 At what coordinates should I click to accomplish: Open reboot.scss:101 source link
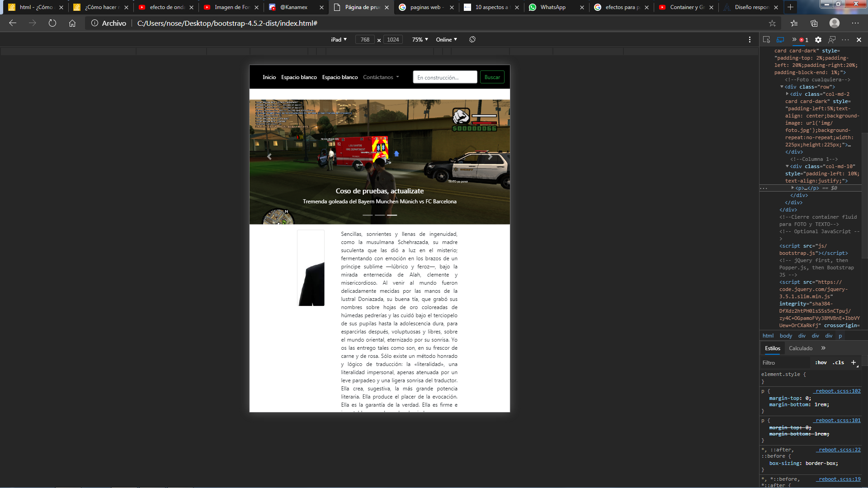point(838,420)
